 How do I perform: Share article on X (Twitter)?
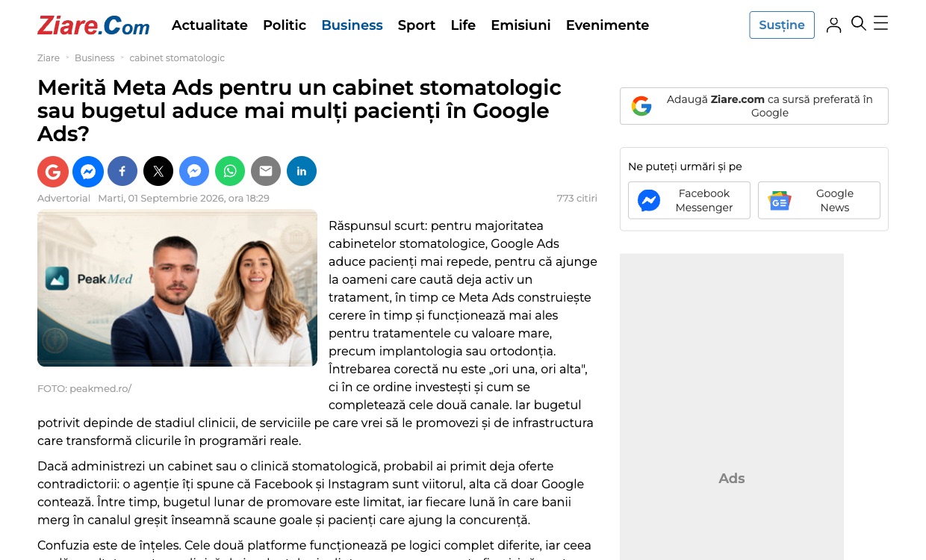point(158,171)
